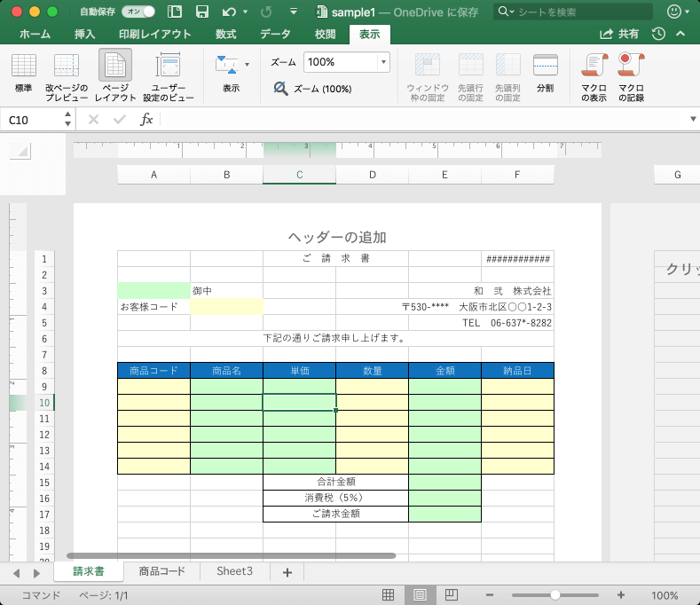
Task: Switch to the 商品コード sheet tab
Action: (162, 571)
